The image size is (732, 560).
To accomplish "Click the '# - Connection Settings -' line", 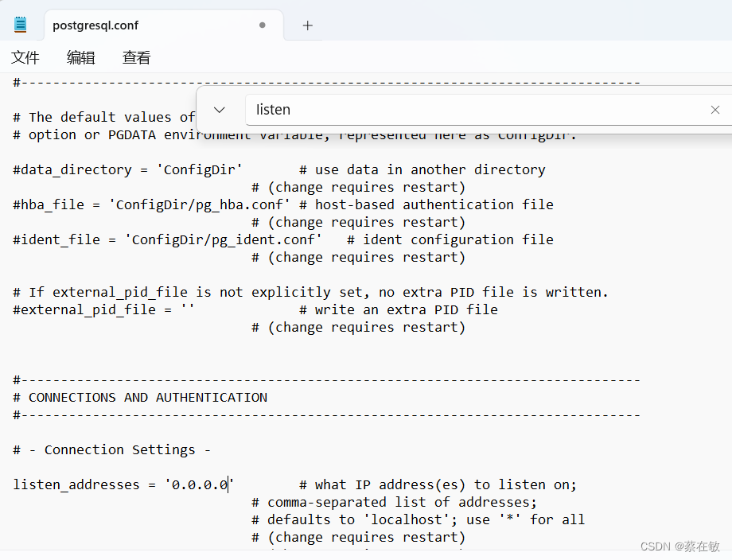I will 111,449.
